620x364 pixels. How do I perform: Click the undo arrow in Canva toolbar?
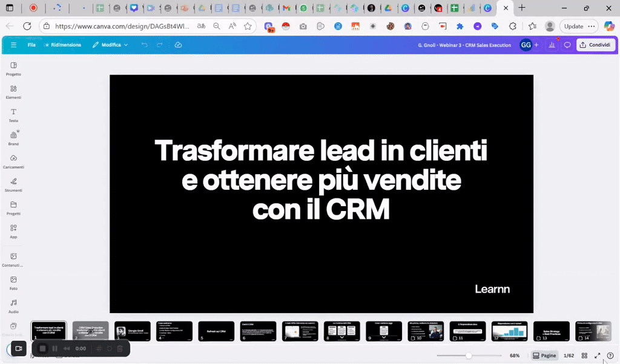coord(145,45)
